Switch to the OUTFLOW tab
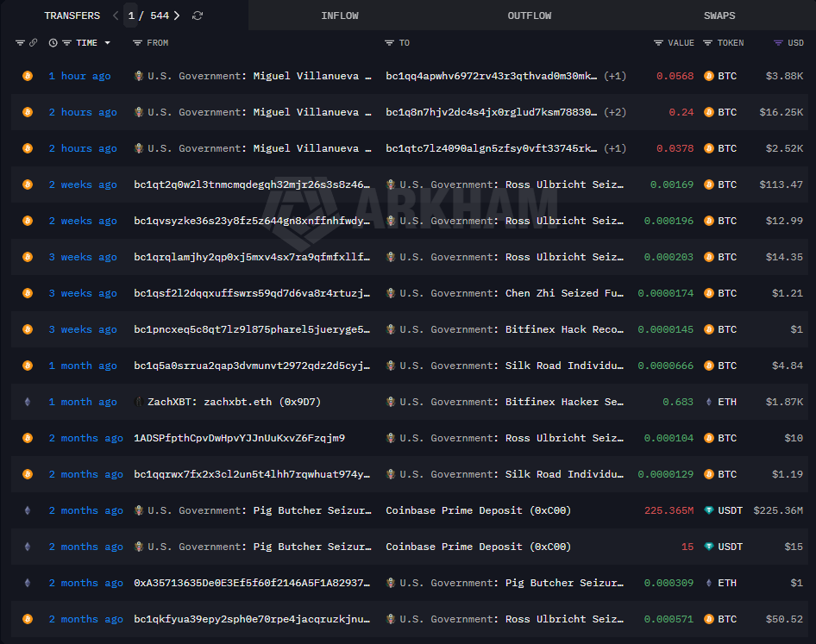 pos(529,16)
